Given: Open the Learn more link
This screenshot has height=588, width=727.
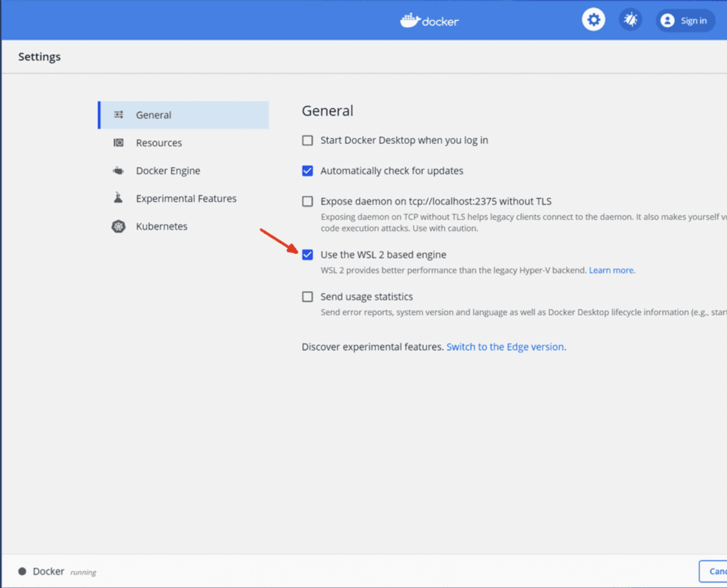Looking at the screenshot, I should [x=611, y=270].
